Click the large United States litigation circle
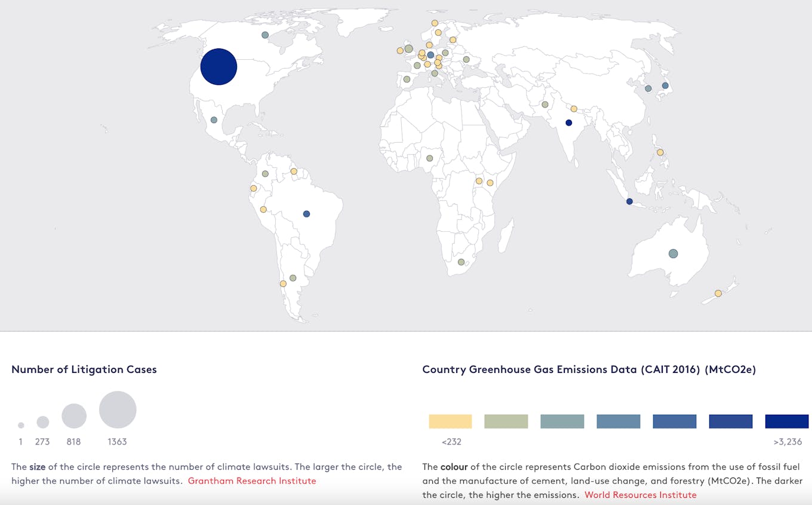Viewport: 812px width, 505px height. coord(219,67)
